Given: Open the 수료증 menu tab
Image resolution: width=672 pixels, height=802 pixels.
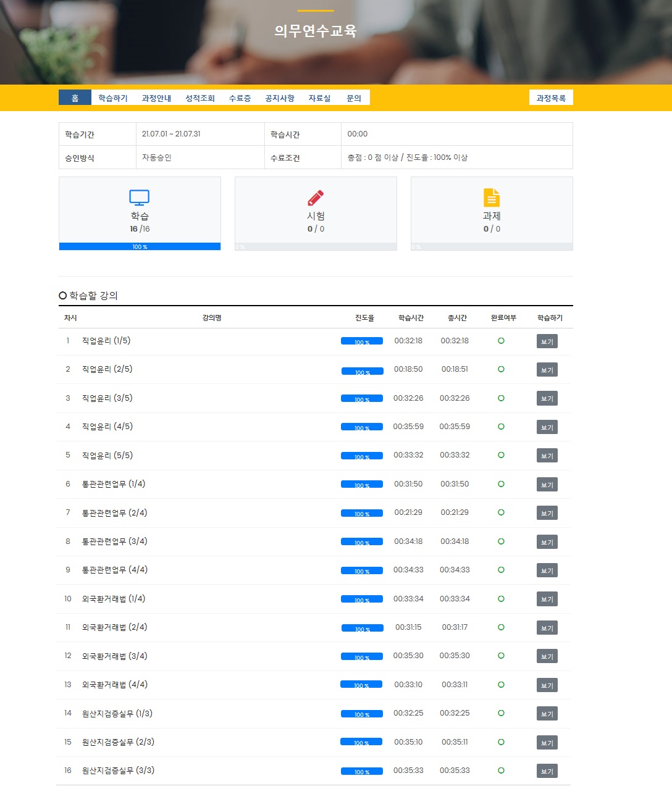Looking at the screenshot, I should pos(240,98).
